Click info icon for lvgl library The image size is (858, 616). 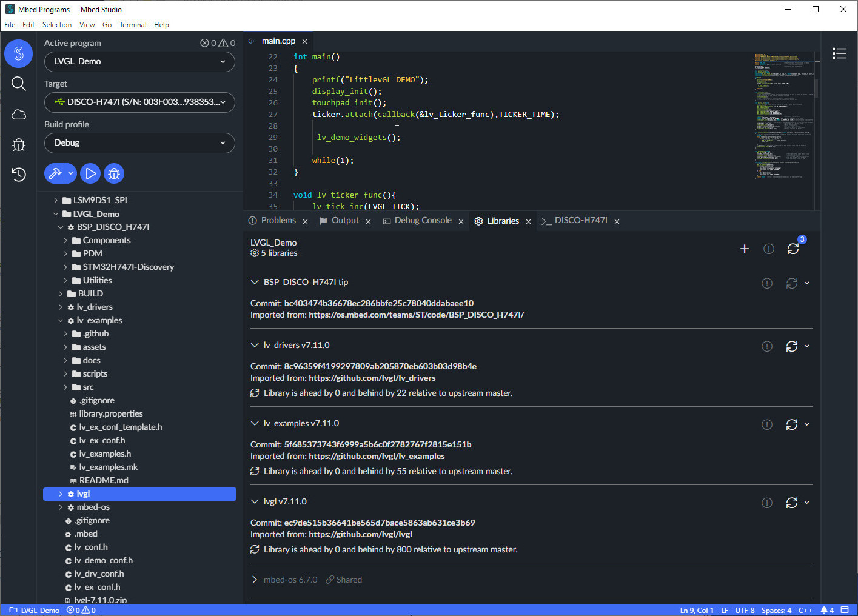pos(767,503)
